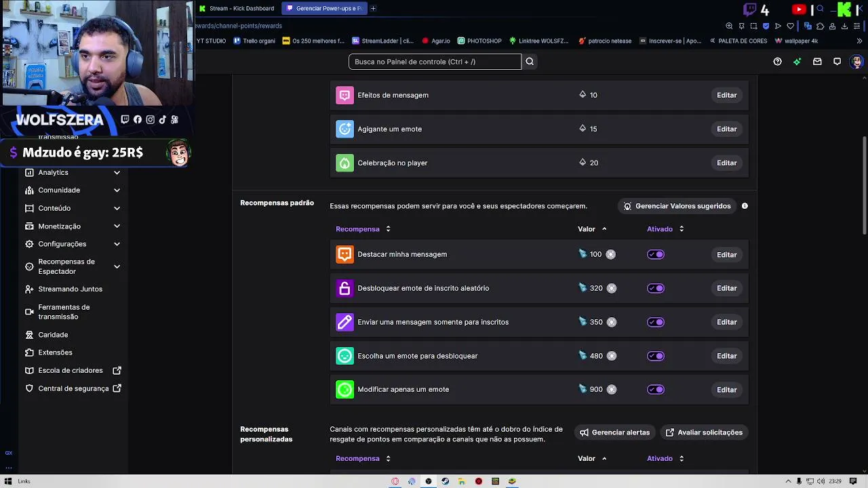Screen dimensions: 868x488
Task: Open the browser extensions cube icon
Action: pyautogui.click(x=820, y=26)
